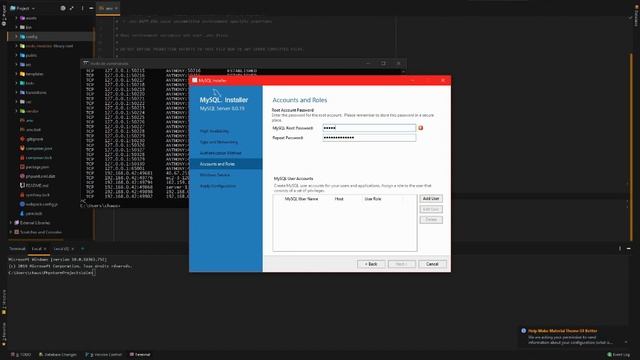This screenshot has width=640, height=360.
Task: Click the symfony.lock file icon
Action: (22, 195)
